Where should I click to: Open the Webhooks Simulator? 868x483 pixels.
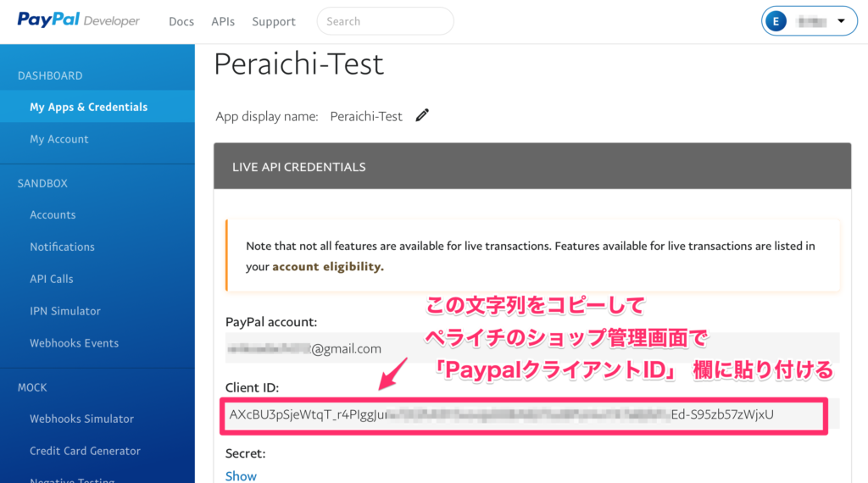pos(81,419)
